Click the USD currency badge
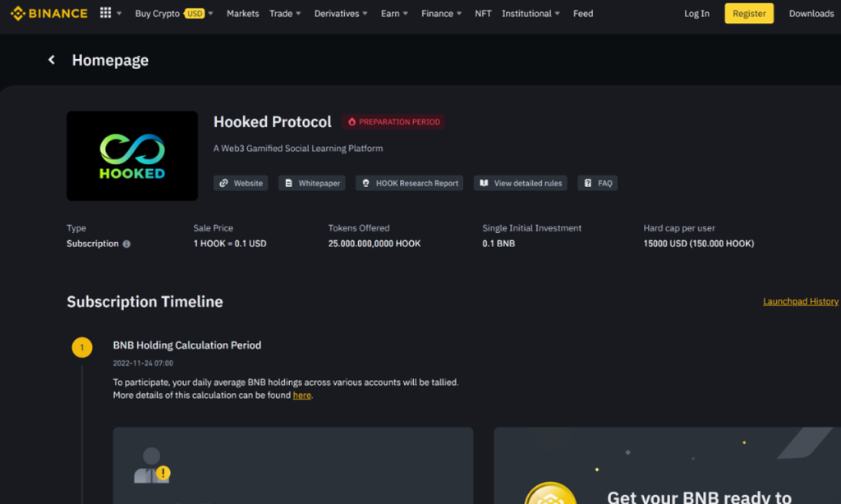841x504 pixels. click(x=194, y=13)
